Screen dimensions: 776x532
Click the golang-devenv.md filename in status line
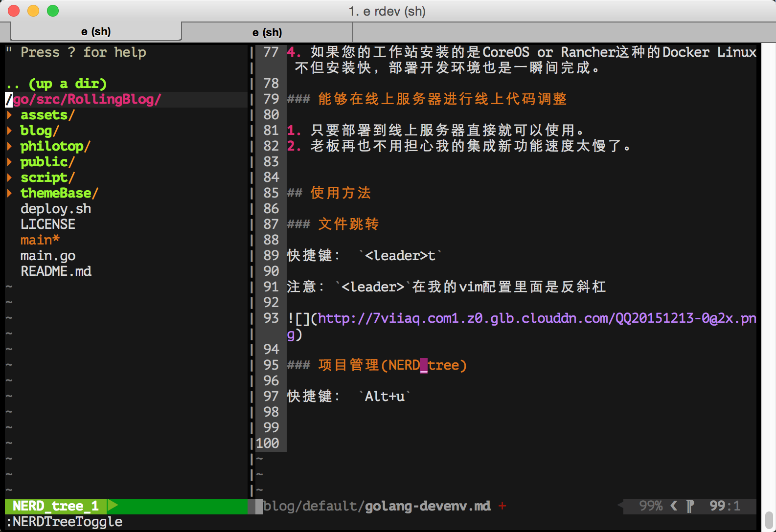(x=428, y=506)
